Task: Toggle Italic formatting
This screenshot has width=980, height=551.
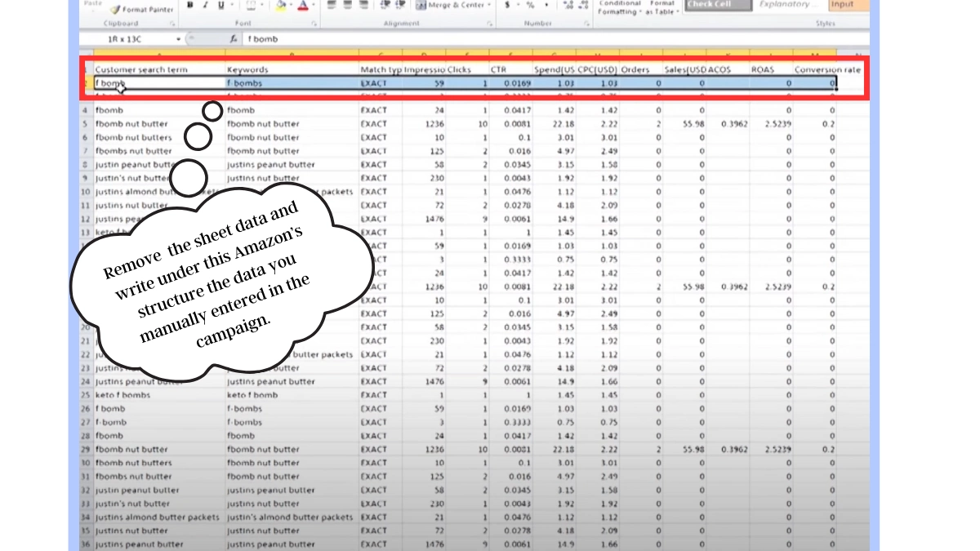Action: pyautogui.click(x=207, y=6)
